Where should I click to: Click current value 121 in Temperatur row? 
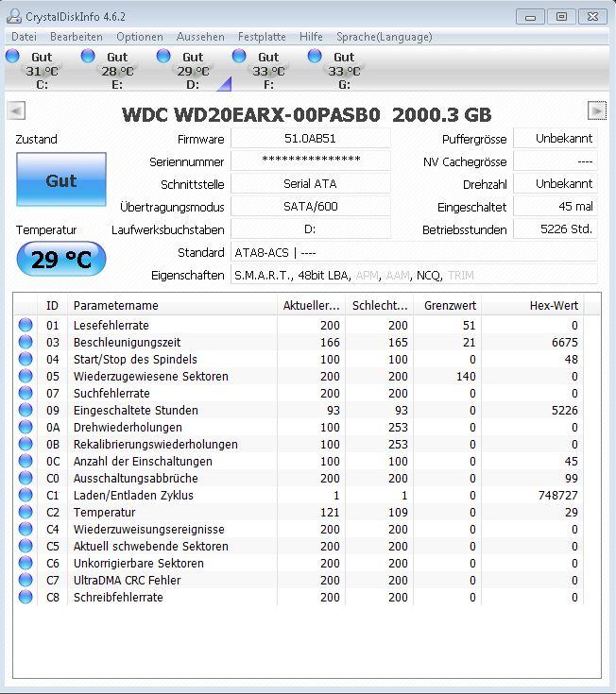[x=330, y=512]
